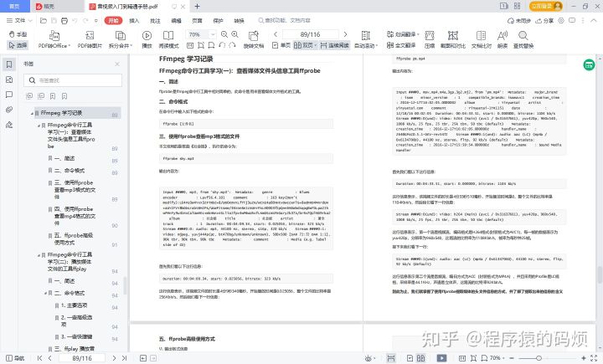Collapse the 'FFmpeg 学习记录' bookmark node
603x364 pixels.
[33, 114]
